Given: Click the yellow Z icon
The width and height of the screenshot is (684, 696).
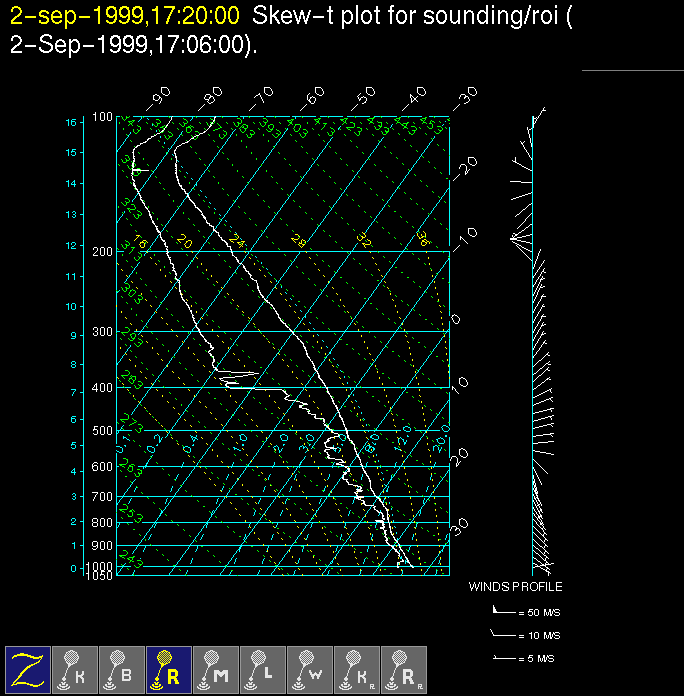Looking at the screenshot, I should pos(28,669).
